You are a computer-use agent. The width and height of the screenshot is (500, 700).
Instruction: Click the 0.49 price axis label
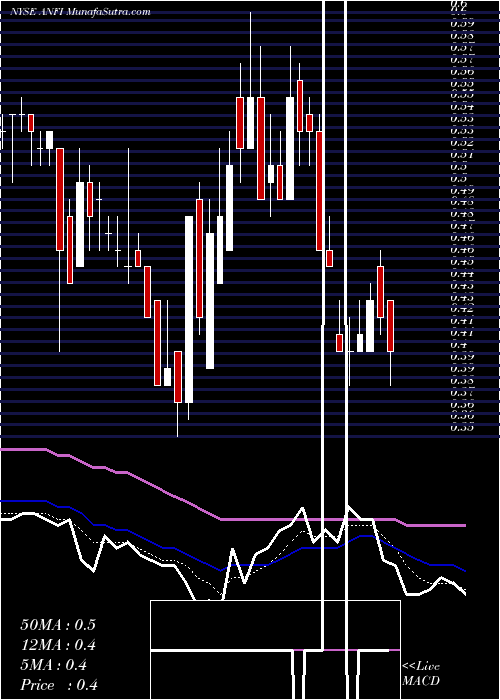click(x=462, y=191)
